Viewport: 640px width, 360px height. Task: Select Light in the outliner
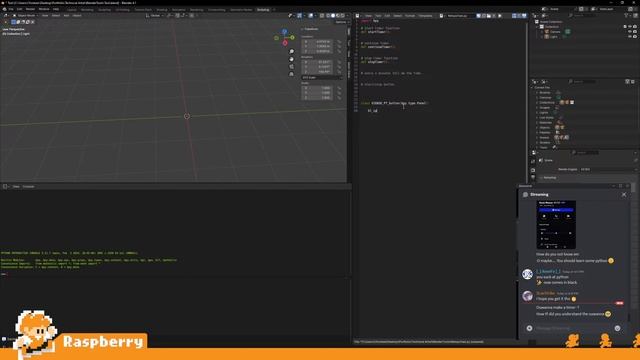click(x=553, y=37)
